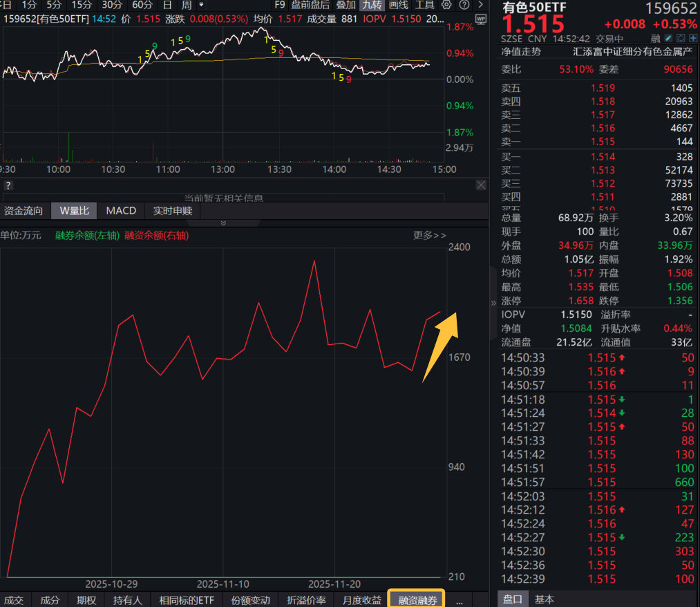Screen dimensions: 700x607
Task: Open the period dropdown arrow after 周
Action: 201,5
